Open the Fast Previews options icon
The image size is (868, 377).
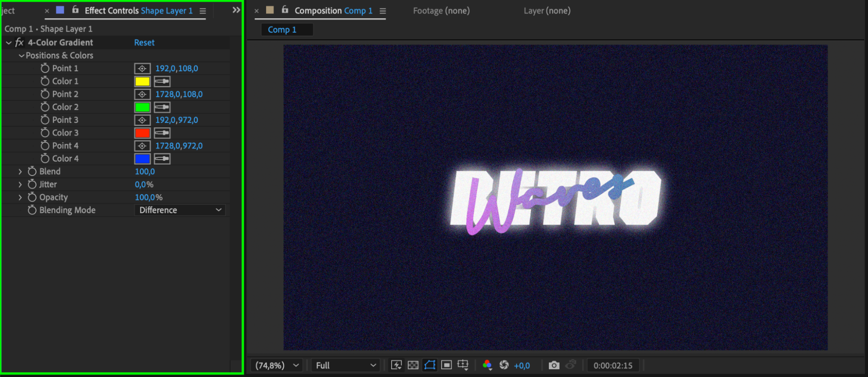pyautogui.click(x=396, y=365)
